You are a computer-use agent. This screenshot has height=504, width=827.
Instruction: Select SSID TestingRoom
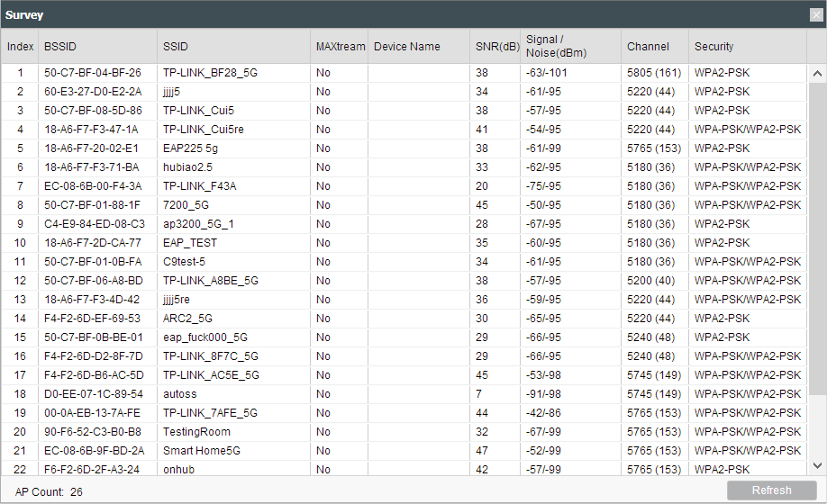[196, 432]
